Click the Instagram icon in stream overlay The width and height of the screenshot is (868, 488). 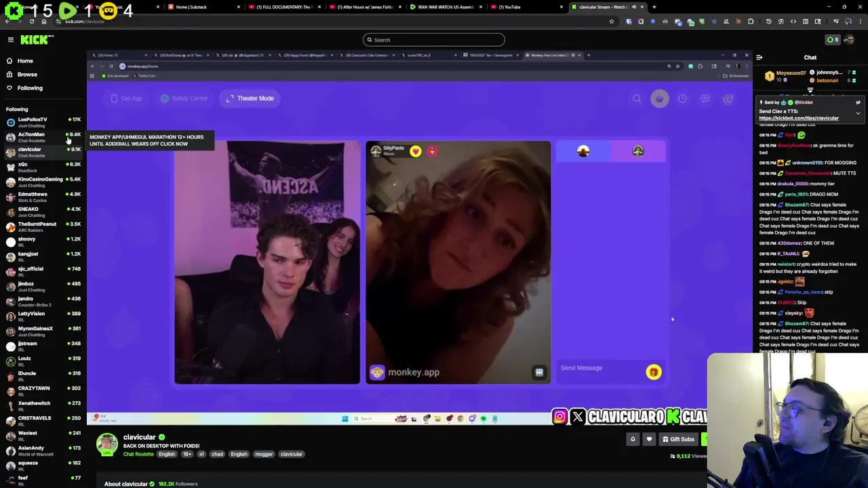tap(559, 417)
